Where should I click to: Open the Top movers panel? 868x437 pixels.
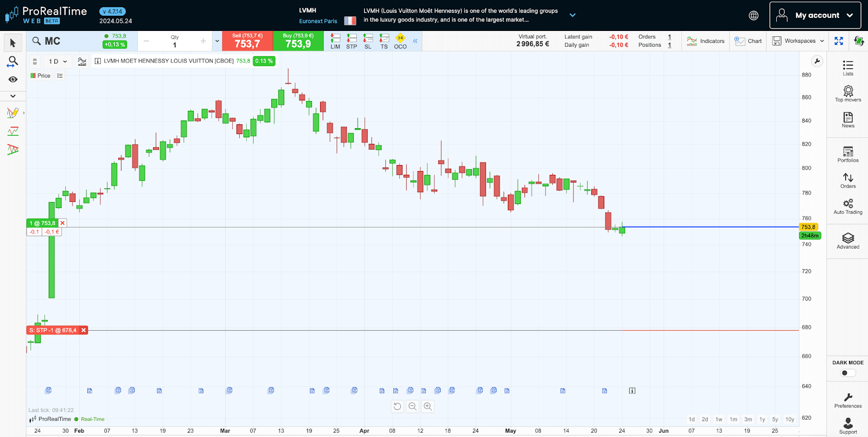coord(848,93)
